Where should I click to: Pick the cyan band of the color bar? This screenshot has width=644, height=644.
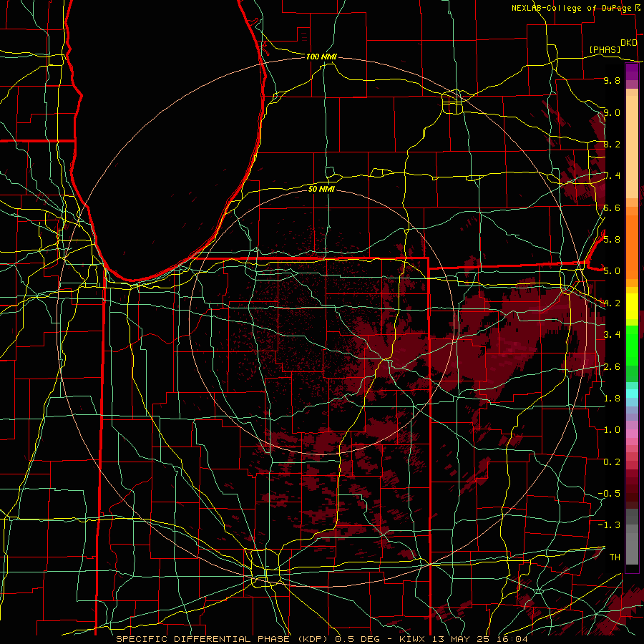632,394
